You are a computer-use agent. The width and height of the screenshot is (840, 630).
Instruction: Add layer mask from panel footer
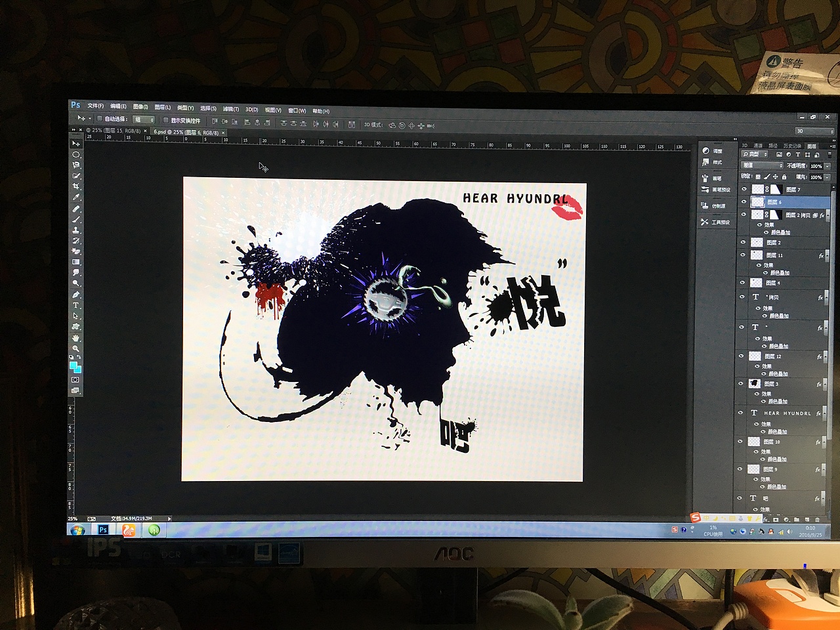point(776,519)
